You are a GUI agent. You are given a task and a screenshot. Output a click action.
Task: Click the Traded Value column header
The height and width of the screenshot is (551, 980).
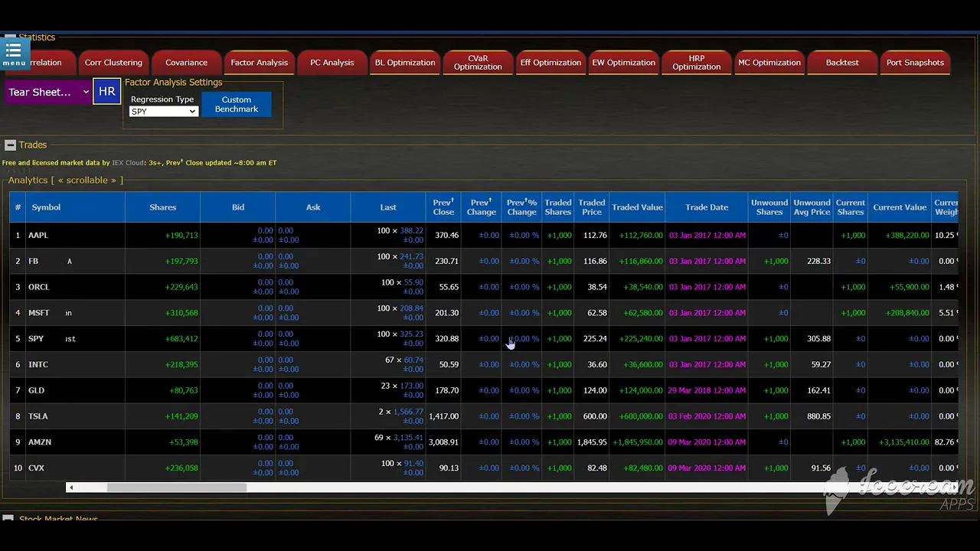(x=637, y=207)
